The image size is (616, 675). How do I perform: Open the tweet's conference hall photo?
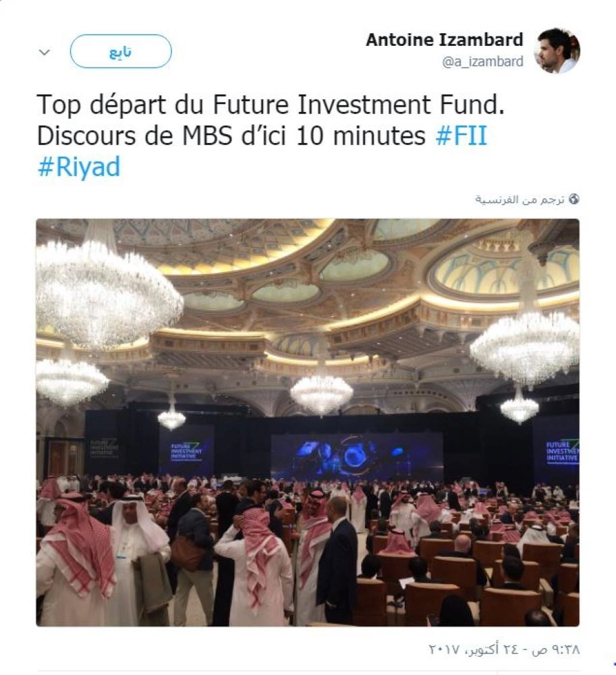click(308, 423)
